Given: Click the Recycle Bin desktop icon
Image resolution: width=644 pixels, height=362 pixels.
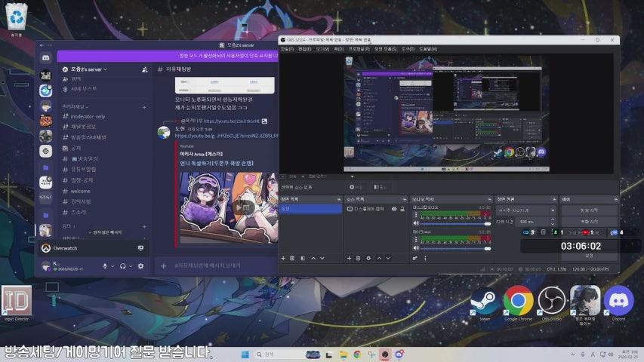Looking at the screenshot, I should (16, 19).
